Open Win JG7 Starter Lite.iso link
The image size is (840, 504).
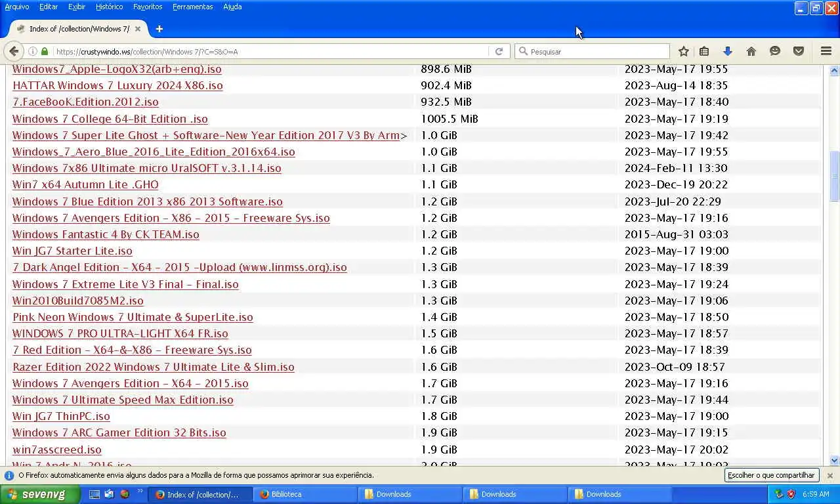(x=72, y=251)
